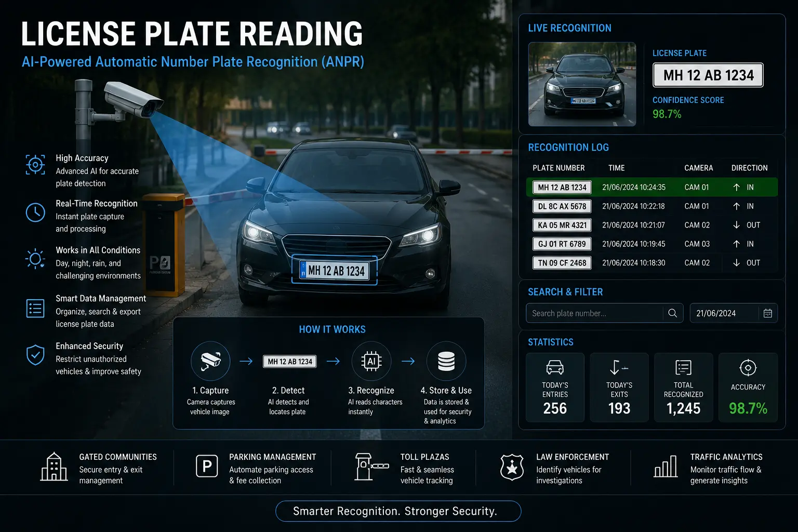Open the Smart Data Management list icon
Screen dimensions: 798x532
coord(35,308)
